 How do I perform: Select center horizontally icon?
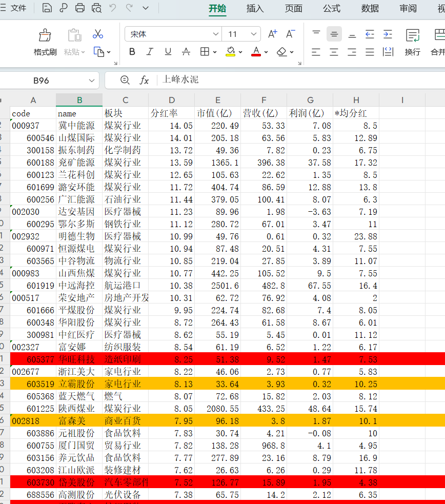[334, 52]
